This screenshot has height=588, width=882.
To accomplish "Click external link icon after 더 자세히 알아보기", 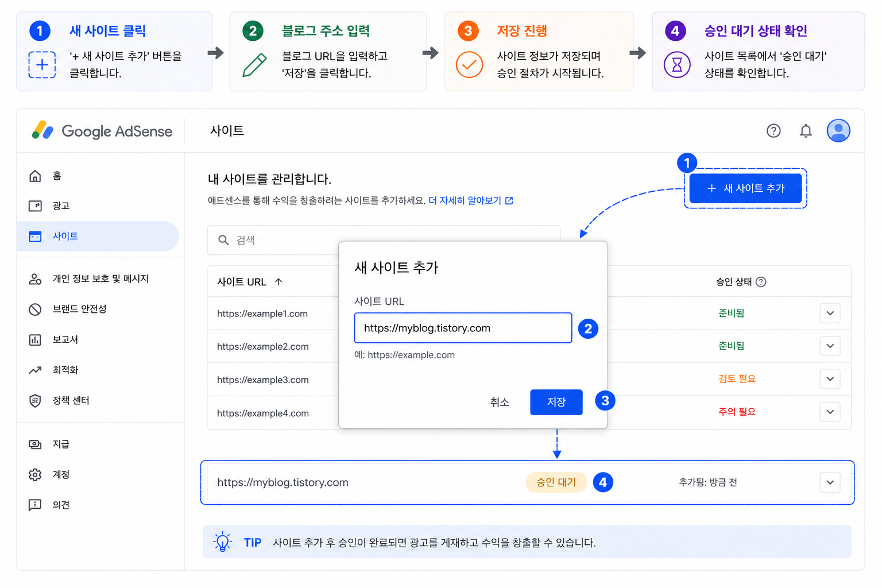I will click(509, 200).
